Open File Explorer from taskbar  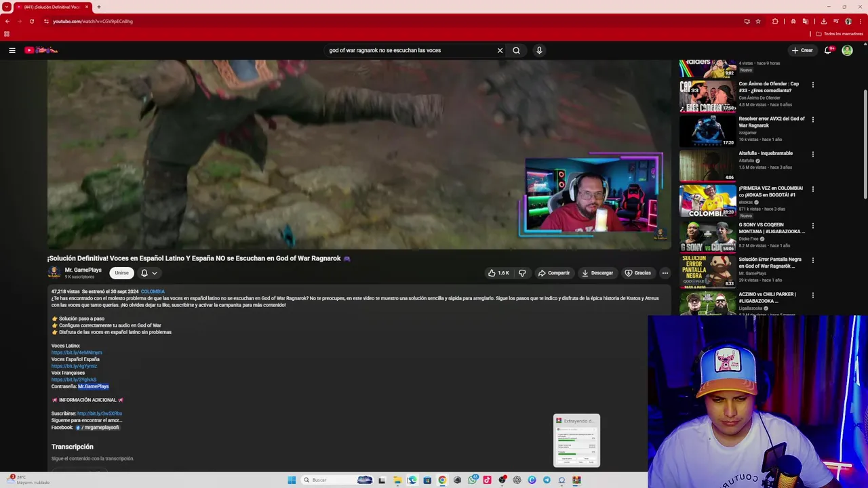tap(397, 480)
